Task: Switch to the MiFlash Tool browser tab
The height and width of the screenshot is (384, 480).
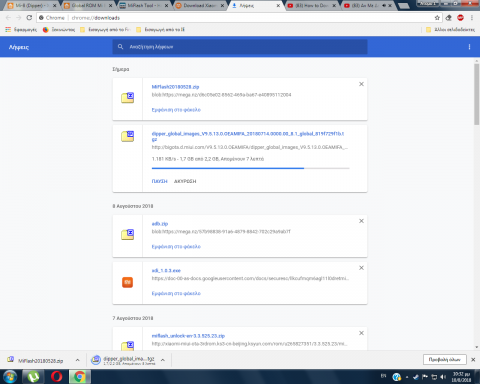Action: pyautogui.click(x=143, y=5)
